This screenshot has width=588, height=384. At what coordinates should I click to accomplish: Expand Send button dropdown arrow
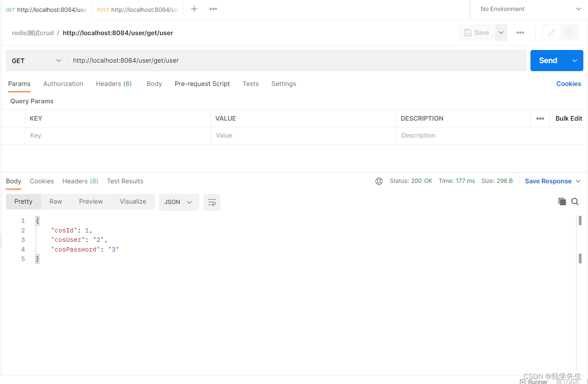(575, 61)
